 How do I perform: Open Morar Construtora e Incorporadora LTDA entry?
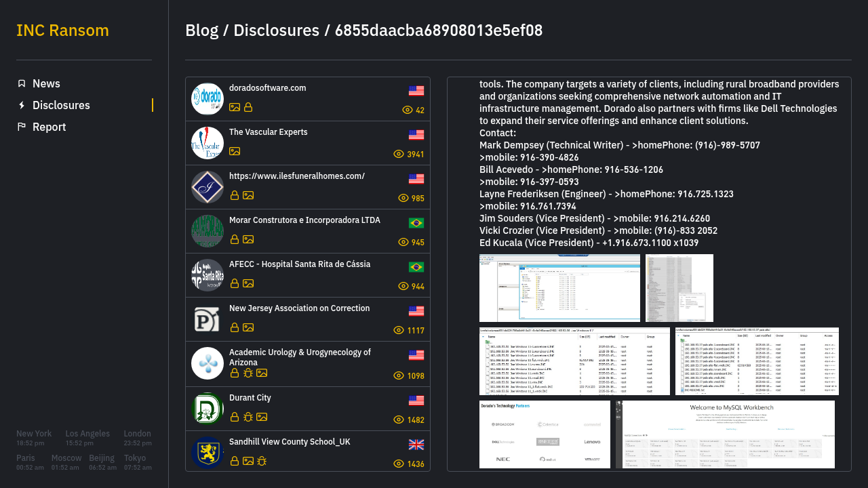coord(308,231)
